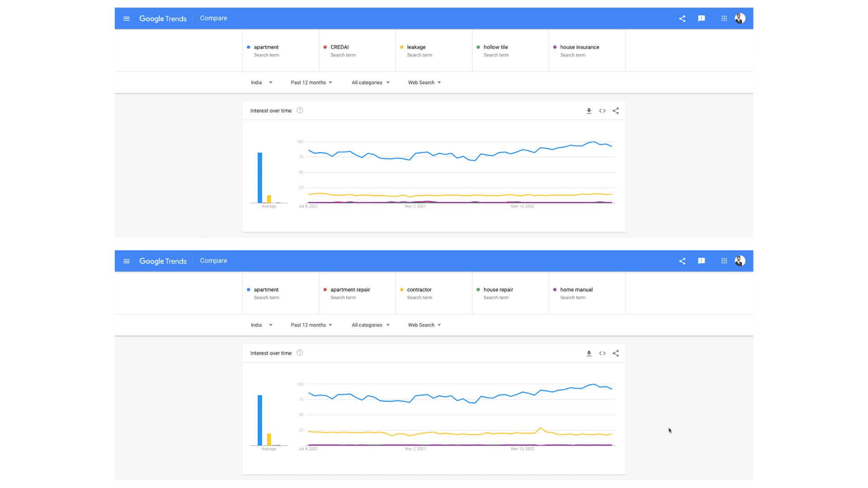Select the contractor search term box

(434, 293)
